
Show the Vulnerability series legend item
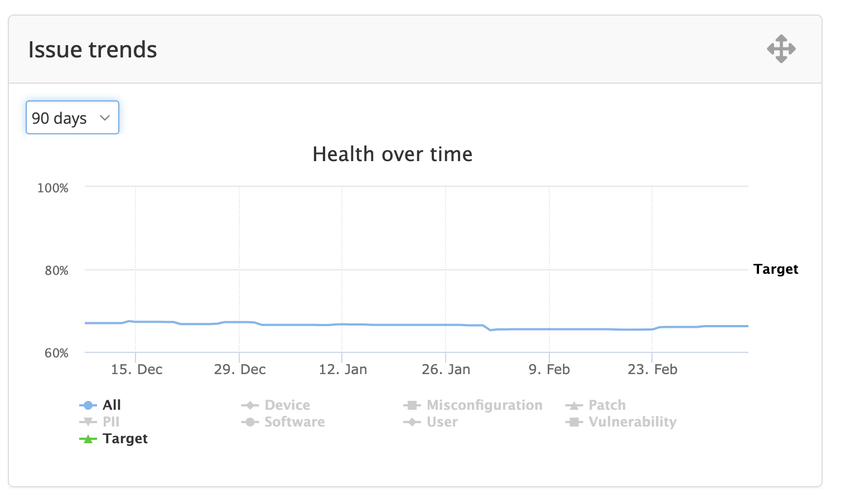point(632,421)
